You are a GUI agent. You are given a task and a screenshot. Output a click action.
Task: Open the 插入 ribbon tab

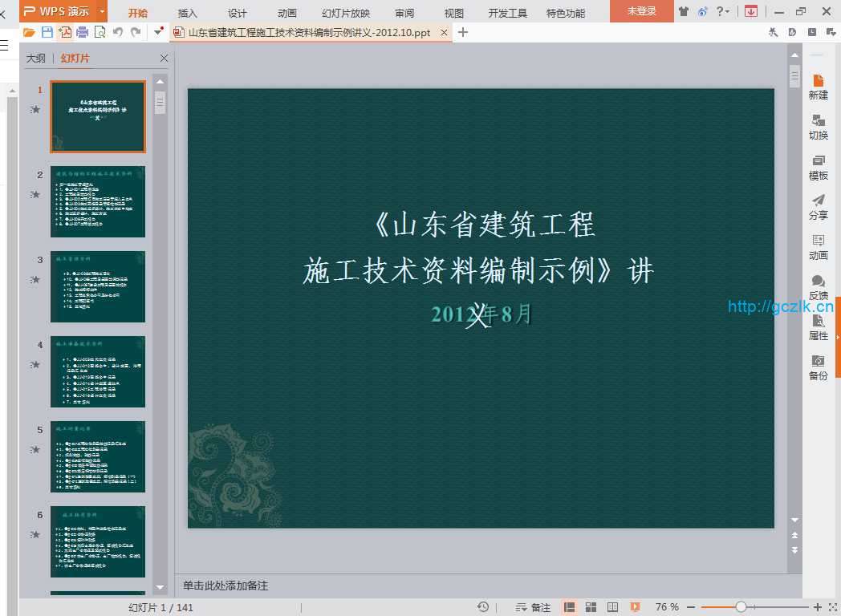pos(188,13)
